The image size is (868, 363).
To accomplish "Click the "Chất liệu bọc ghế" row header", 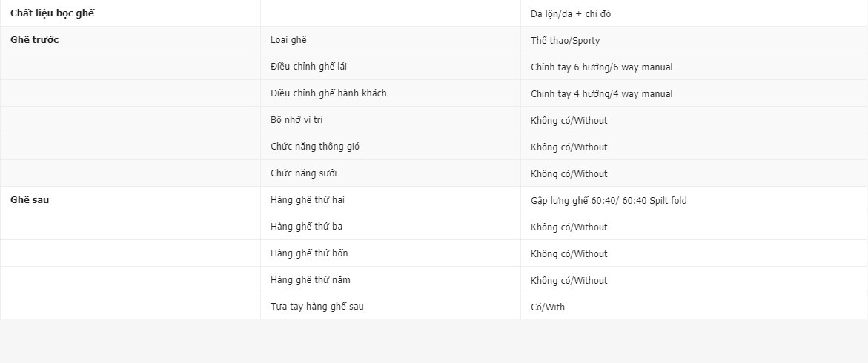I will [x=53, y=13].
